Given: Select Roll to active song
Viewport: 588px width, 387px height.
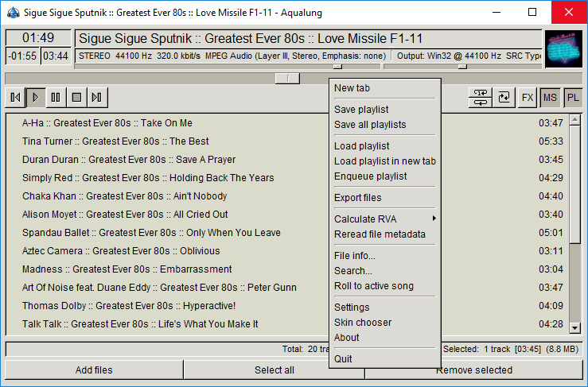Looking at the screenshot, I should 384,286.
